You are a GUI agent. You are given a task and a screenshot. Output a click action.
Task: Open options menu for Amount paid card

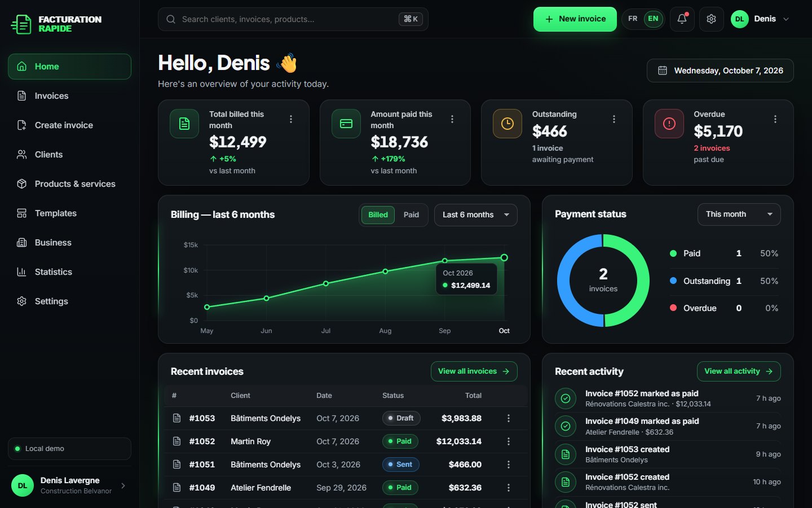click(452, 119)
